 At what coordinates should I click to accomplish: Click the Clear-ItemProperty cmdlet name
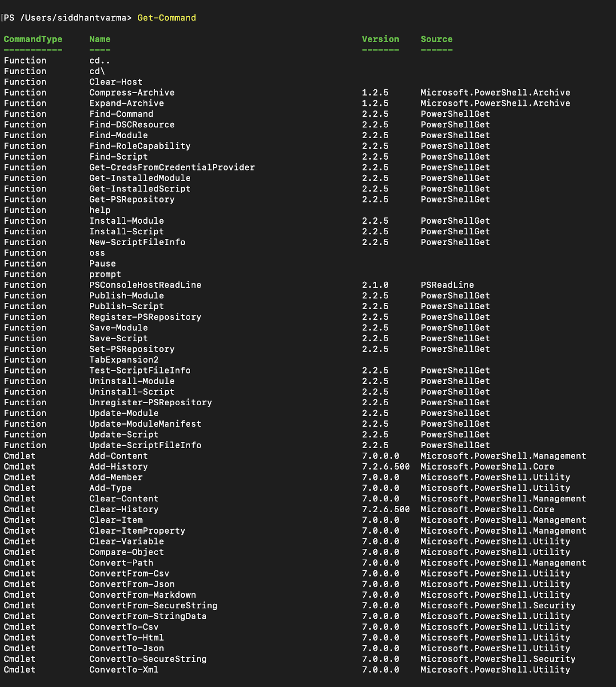(137, 531)
